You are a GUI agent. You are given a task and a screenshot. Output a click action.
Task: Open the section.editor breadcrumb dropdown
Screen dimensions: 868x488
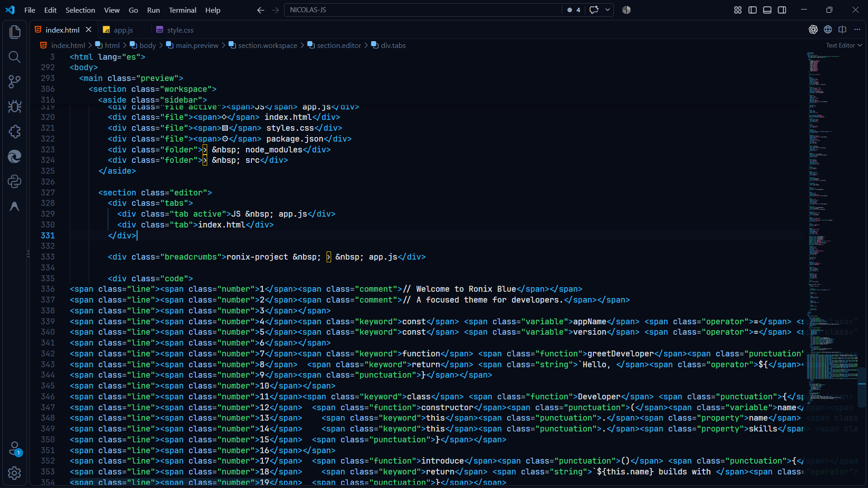[x=334, y=45]
